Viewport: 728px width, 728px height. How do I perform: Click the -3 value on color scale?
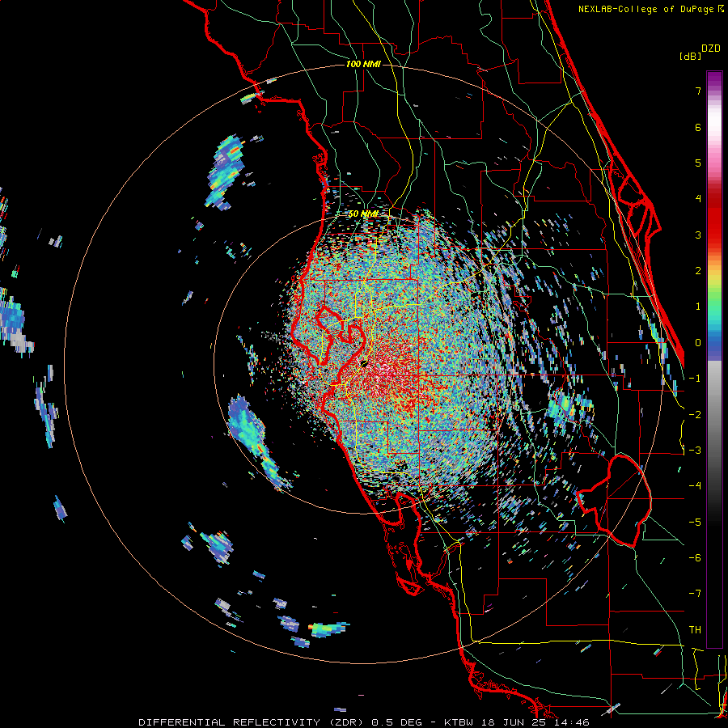coord(695,451)
